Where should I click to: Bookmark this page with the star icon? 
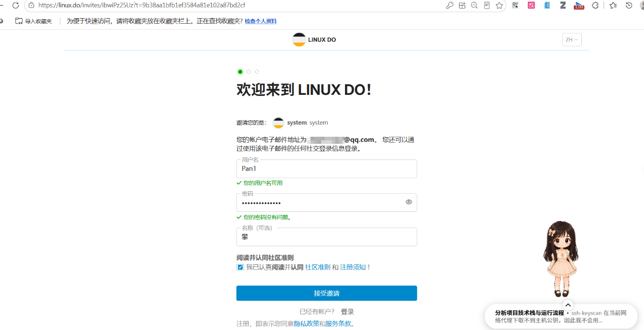click(499, 6)
